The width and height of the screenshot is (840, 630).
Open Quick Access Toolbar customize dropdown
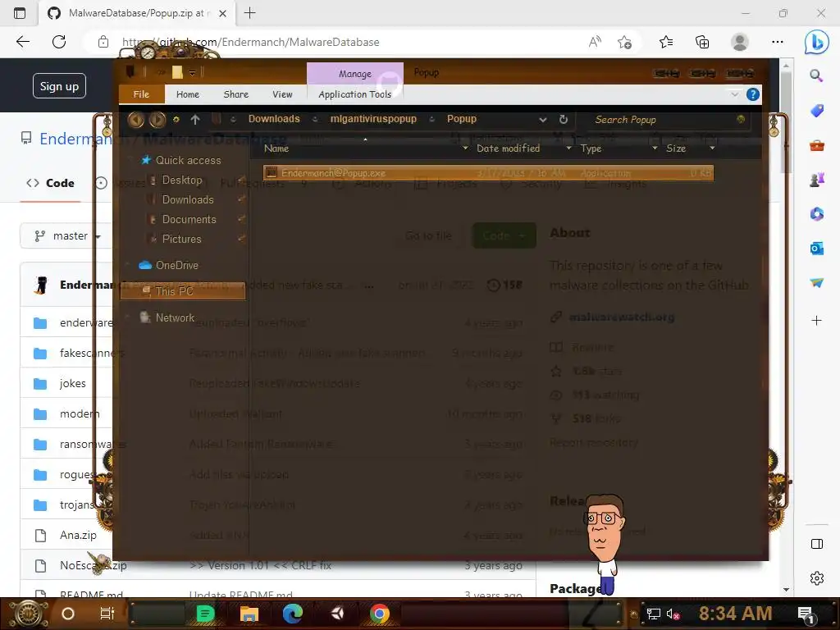click(x=192, y=73)
